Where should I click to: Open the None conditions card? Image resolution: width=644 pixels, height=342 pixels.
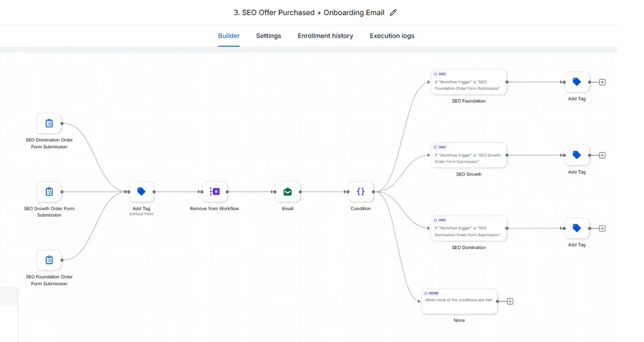pos(459,301)
